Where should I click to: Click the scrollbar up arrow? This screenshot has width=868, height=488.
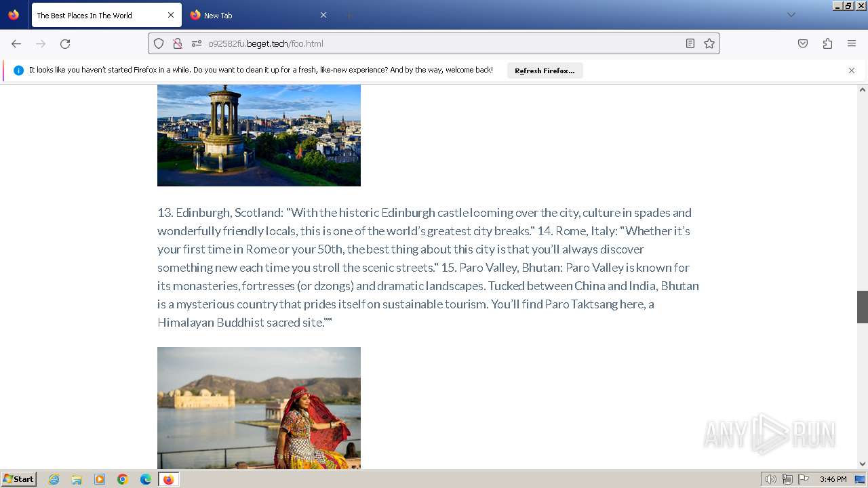click(863, 89)
